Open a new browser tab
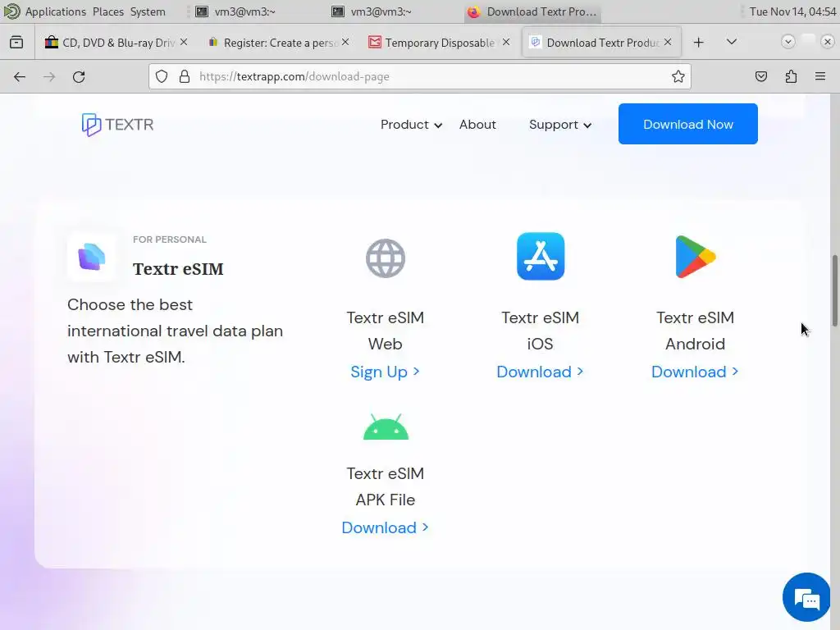 tap(698, 43)
